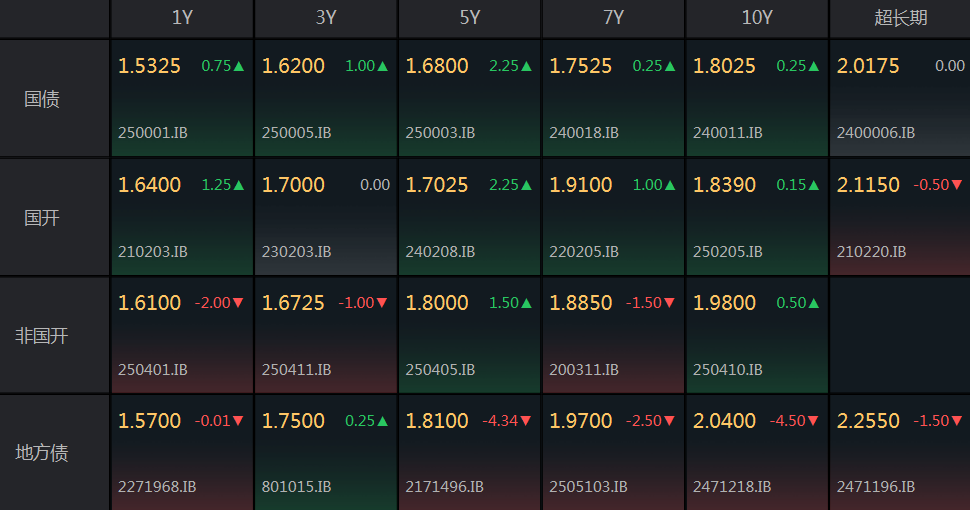Click the red down arrow beside -4.34

click(x=525, y=421)
